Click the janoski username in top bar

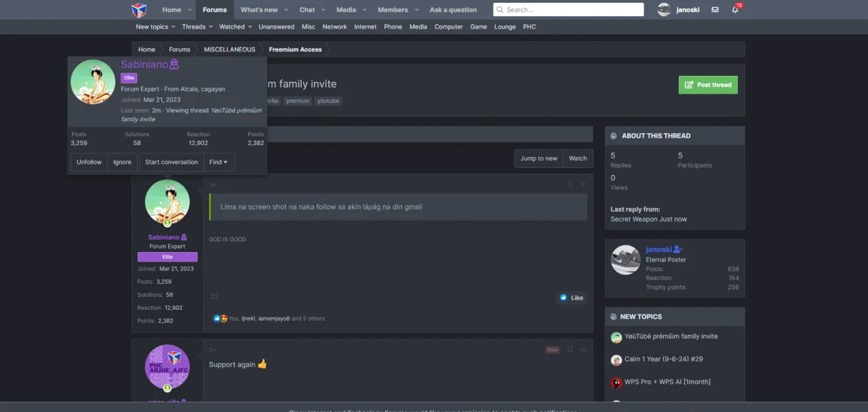tap(688, 10)
